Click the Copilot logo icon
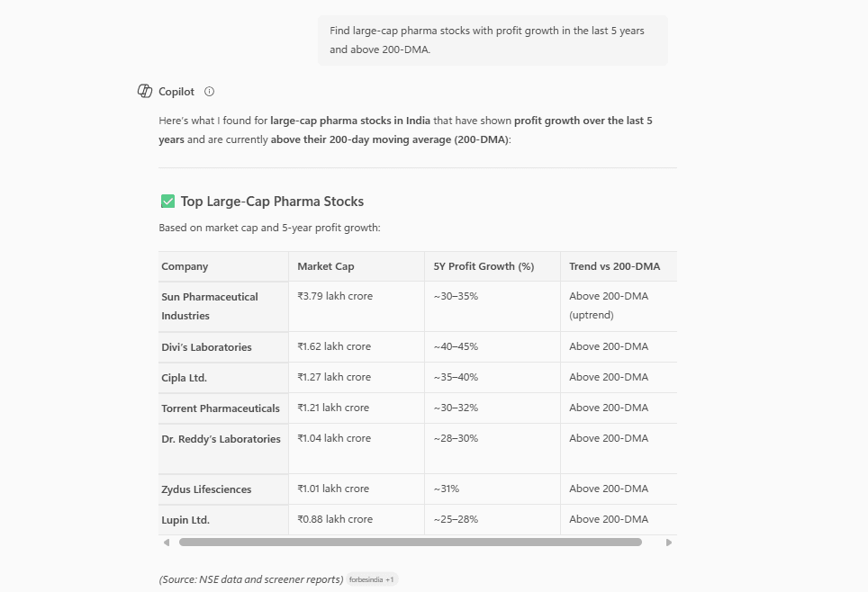This screenshot has height=592, width=868. pos(144,92)
